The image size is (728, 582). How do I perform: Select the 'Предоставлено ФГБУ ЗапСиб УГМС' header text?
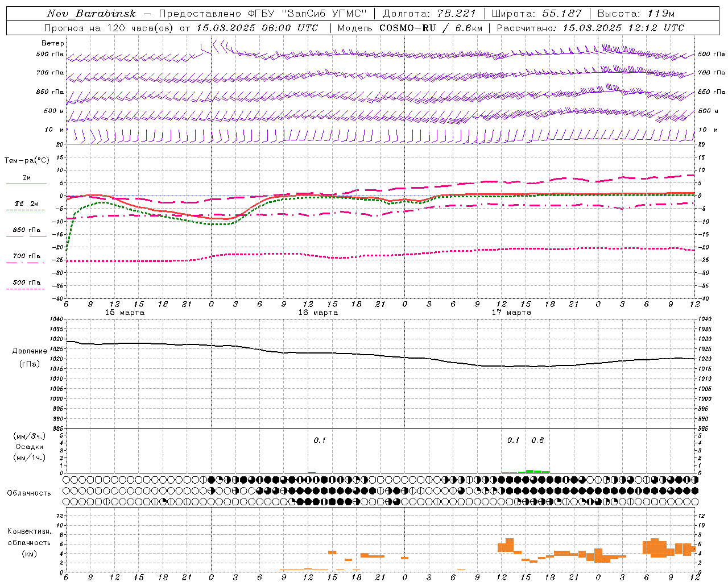tap(263, 14)
